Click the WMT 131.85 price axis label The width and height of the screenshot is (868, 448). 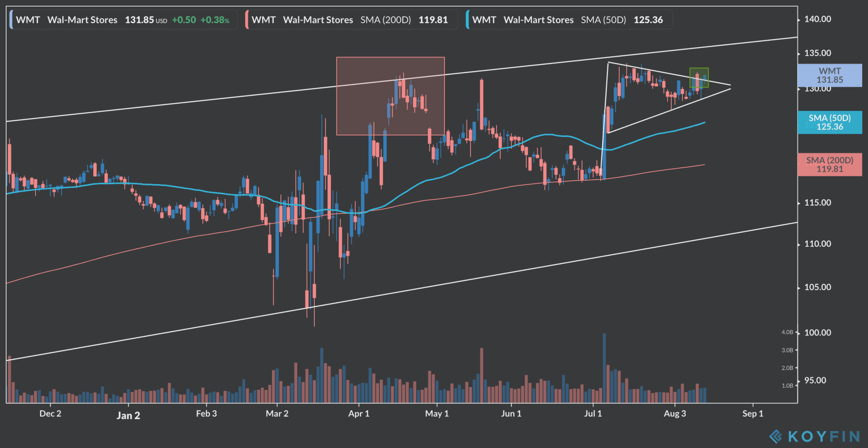click(x=829, y=75)
